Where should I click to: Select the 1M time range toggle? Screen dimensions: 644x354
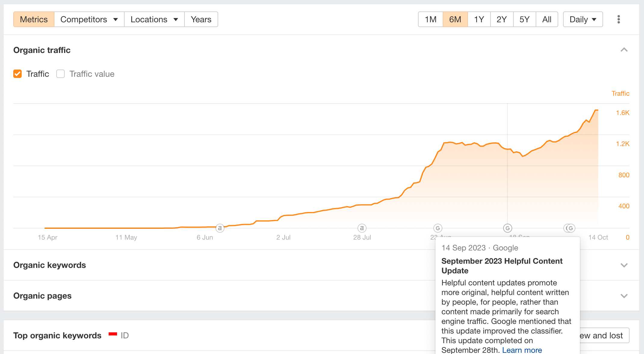click(x=431, y=19)
